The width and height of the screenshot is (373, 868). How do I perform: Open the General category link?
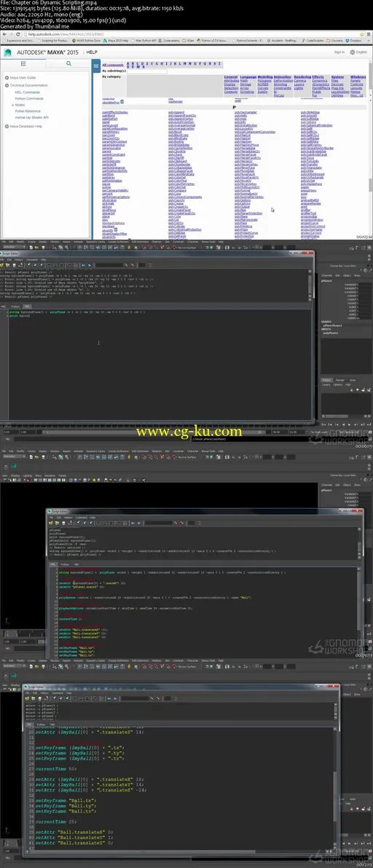[x=231, y=77]
